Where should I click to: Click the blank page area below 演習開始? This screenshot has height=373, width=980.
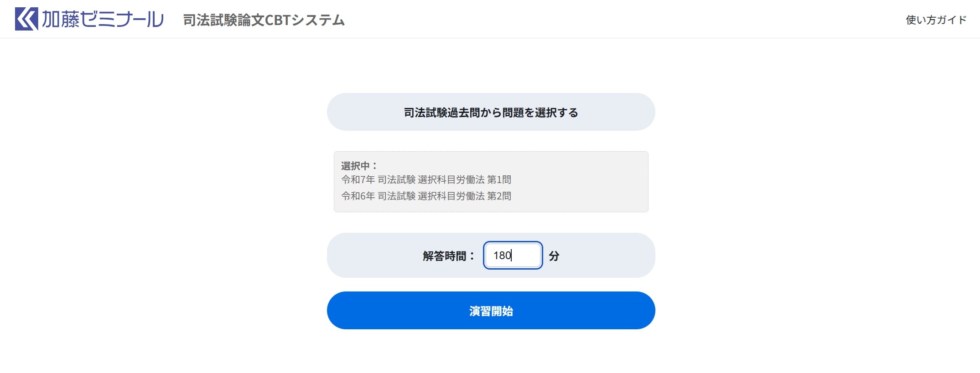point(491,353)
